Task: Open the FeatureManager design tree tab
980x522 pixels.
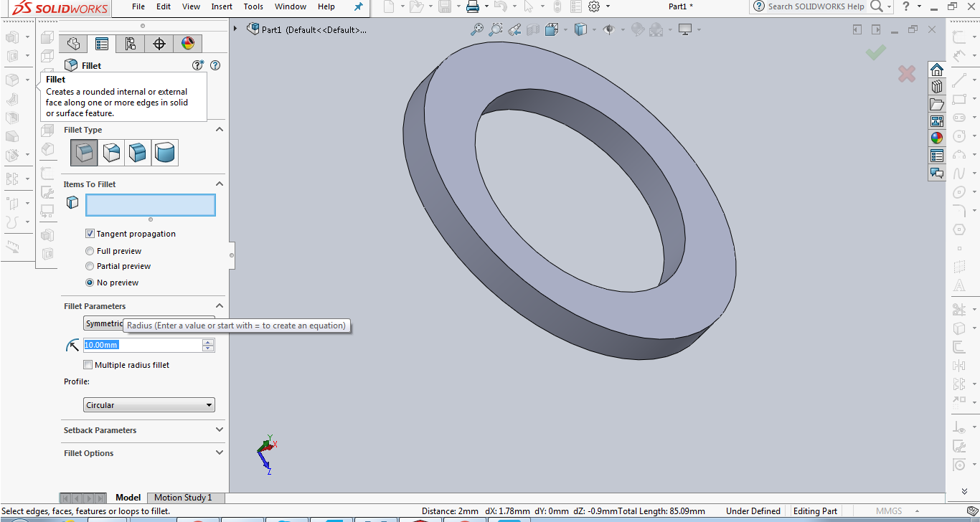Action: tap(73, 44)
